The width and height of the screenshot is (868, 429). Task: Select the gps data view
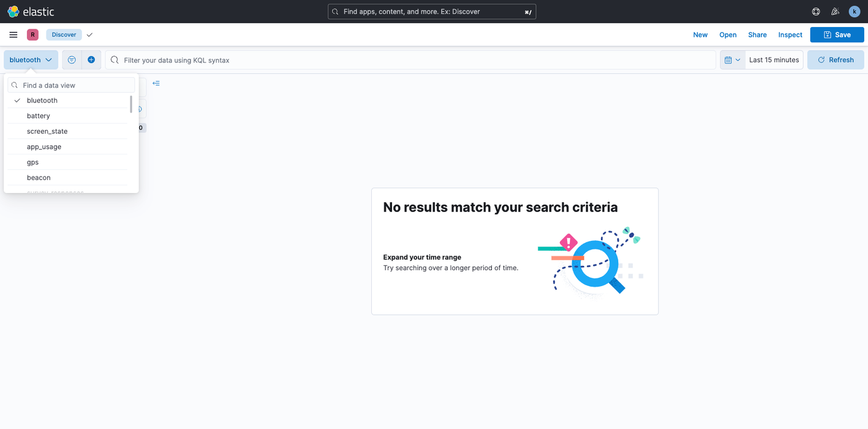tap(31, 162)
